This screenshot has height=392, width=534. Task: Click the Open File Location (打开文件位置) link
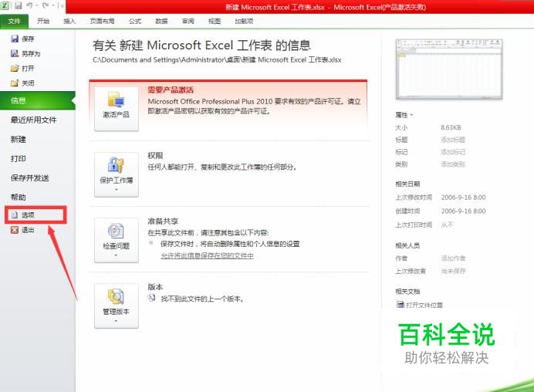coord(424,305)
